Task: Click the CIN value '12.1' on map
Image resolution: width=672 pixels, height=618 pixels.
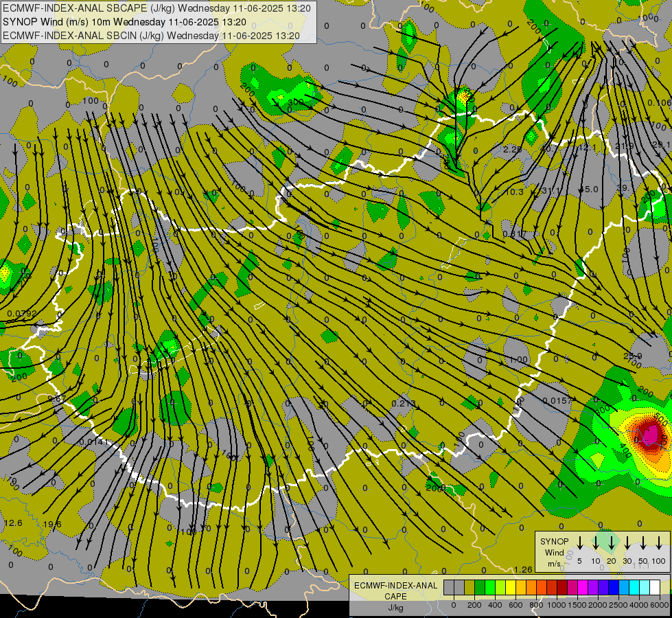Action: pyautogui.click(x=587, y=148)
